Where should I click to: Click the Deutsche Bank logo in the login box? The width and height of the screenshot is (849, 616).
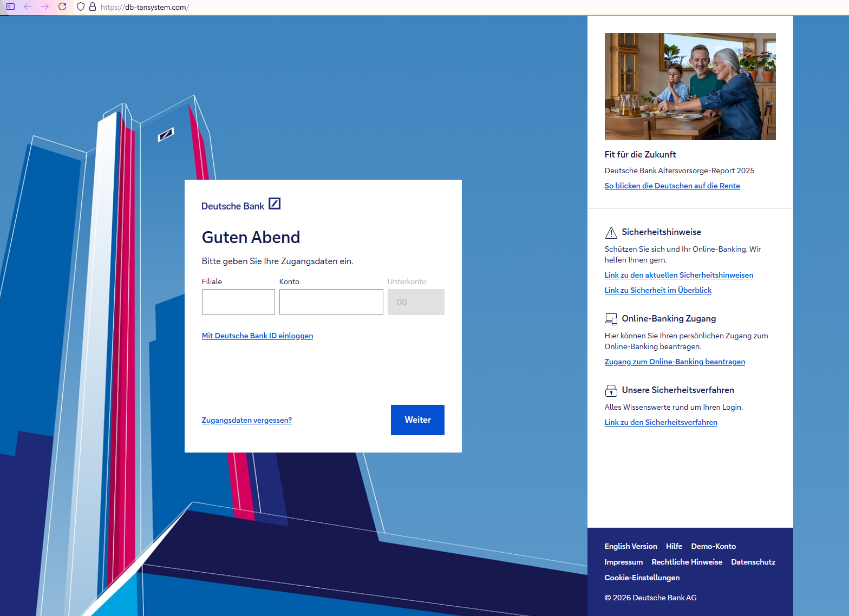coord(241,205)
